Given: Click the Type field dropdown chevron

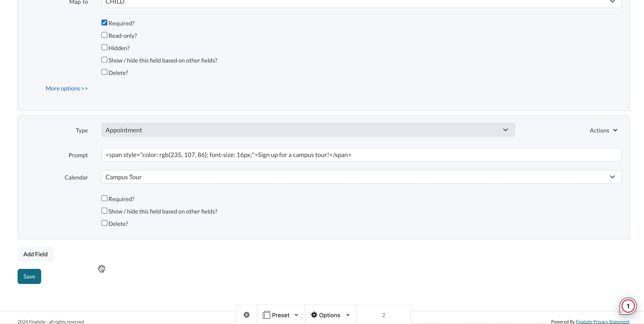Looking at the screenshot, I should pos(506,130).
